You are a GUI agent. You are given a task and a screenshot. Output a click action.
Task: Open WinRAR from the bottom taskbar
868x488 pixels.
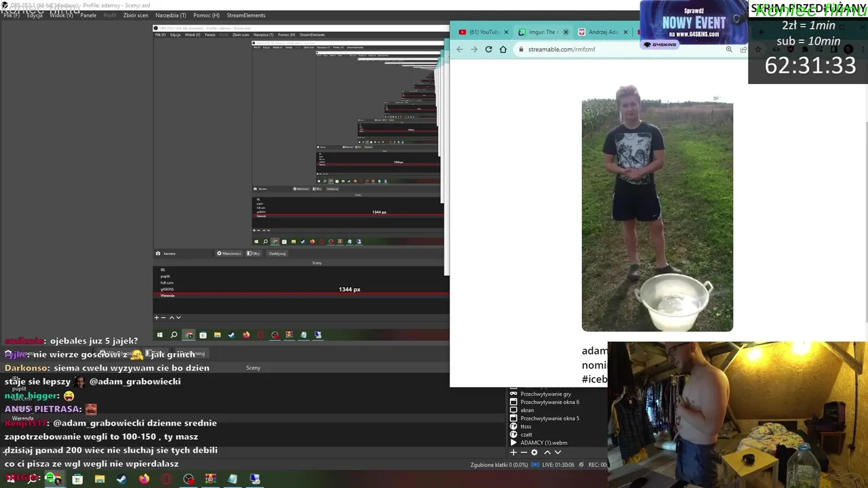(210, 479)
